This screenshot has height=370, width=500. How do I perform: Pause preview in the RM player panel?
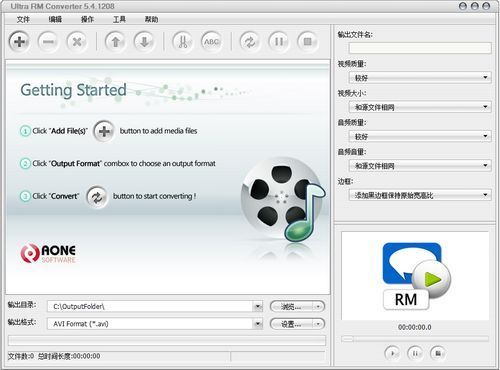click(x=415, y=353)
